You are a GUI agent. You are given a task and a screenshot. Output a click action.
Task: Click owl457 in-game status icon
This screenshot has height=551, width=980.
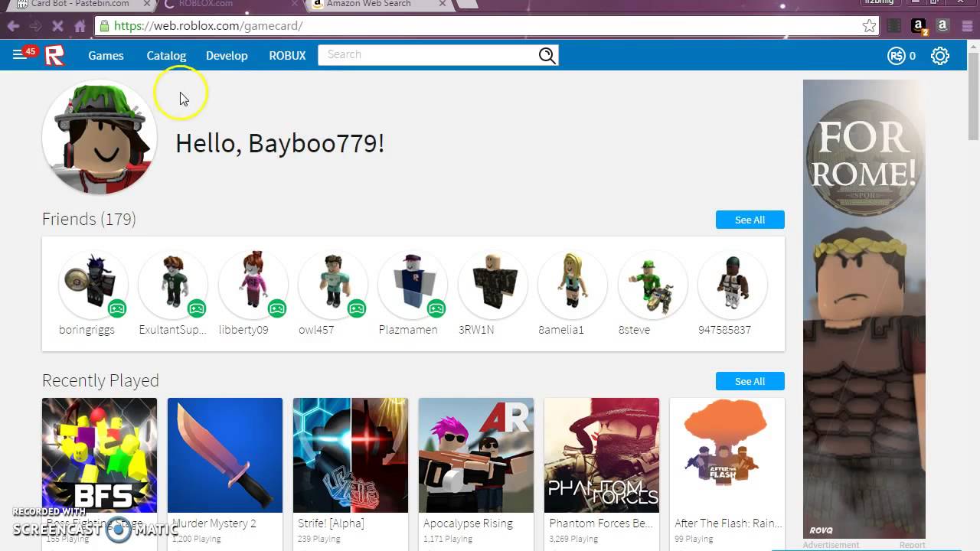[x=357, y=308]
